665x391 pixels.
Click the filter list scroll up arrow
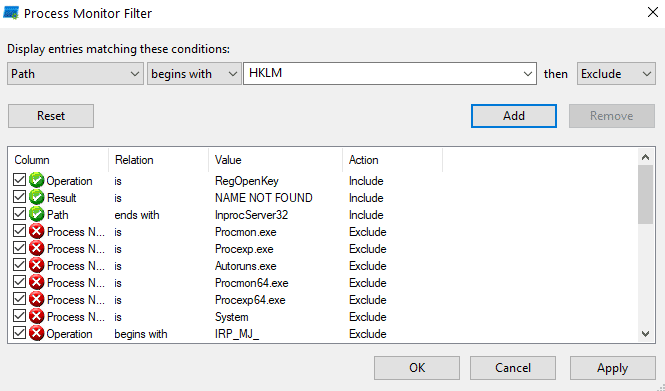(x=645, y=157)
